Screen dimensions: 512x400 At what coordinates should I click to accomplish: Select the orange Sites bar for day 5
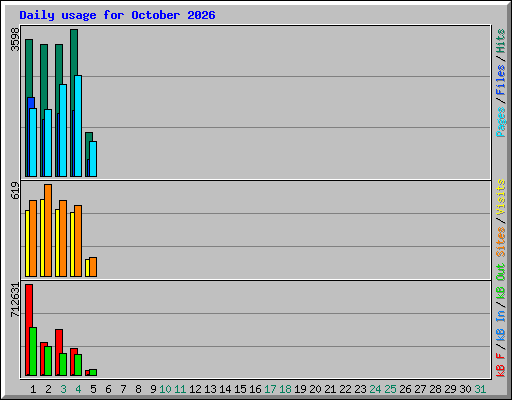point(93,267)
